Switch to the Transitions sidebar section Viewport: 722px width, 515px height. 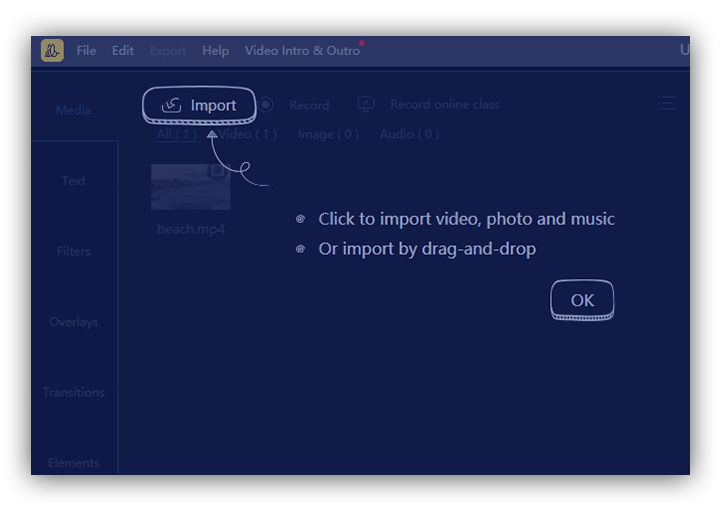74,392
